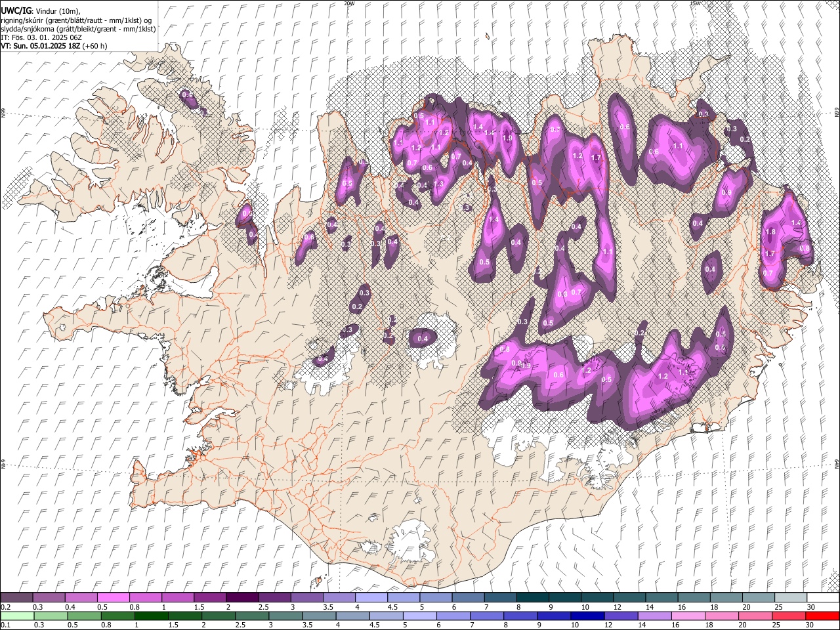Select the "slydda/snjókoma" legend description line
Screen dimensions: 840x630
coord(78,29)
